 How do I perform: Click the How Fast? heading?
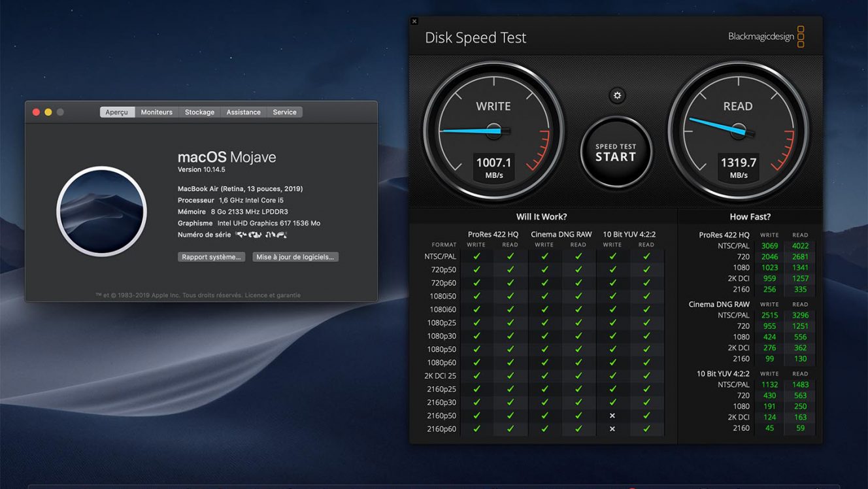pyautogui.click(x=750, y=217)
